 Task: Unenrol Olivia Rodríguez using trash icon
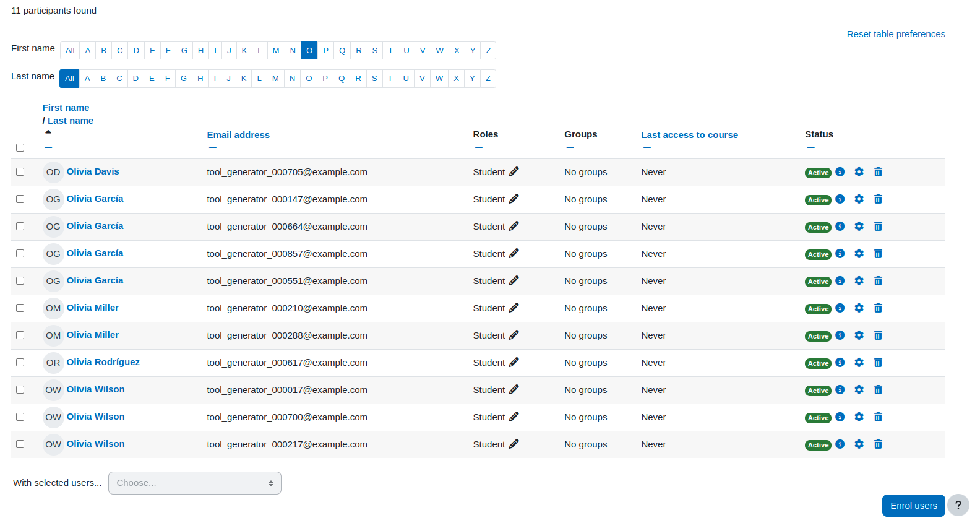878,362
